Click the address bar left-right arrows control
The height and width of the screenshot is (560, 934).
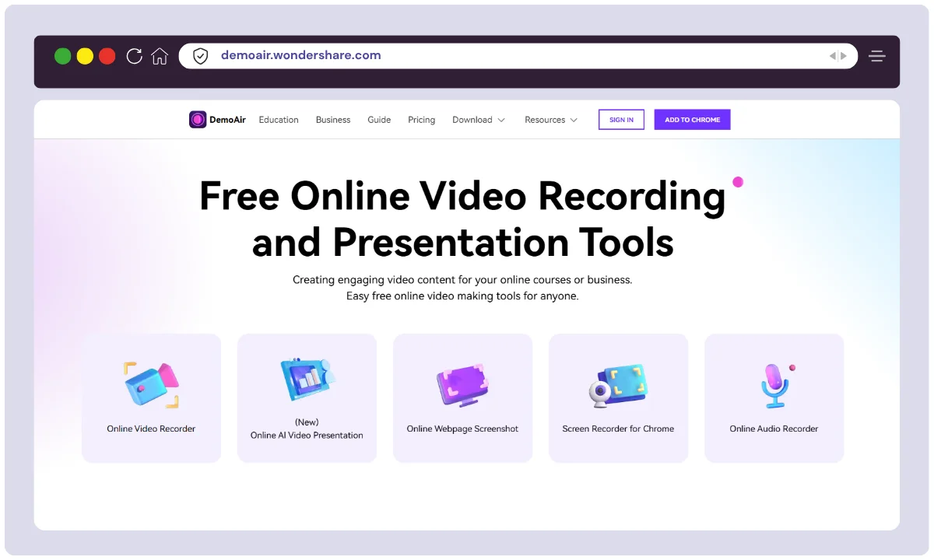pyautogui.click(x=837, y=56)
